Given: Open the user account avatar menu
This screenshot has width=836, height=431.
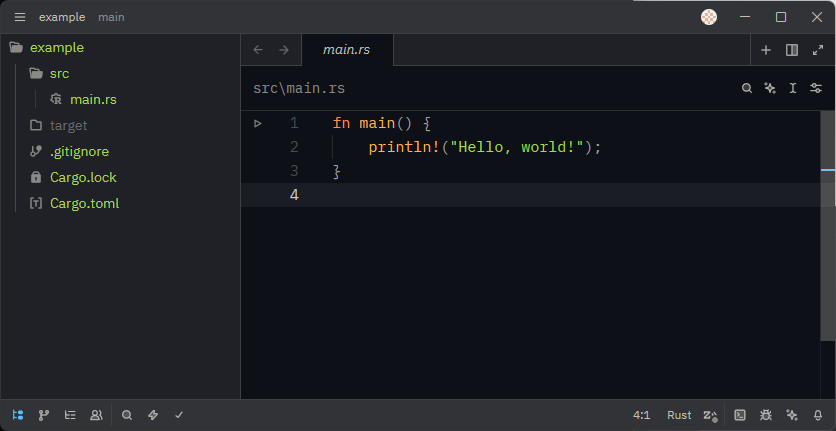Looking at the screenshot, I should [709, 17].
